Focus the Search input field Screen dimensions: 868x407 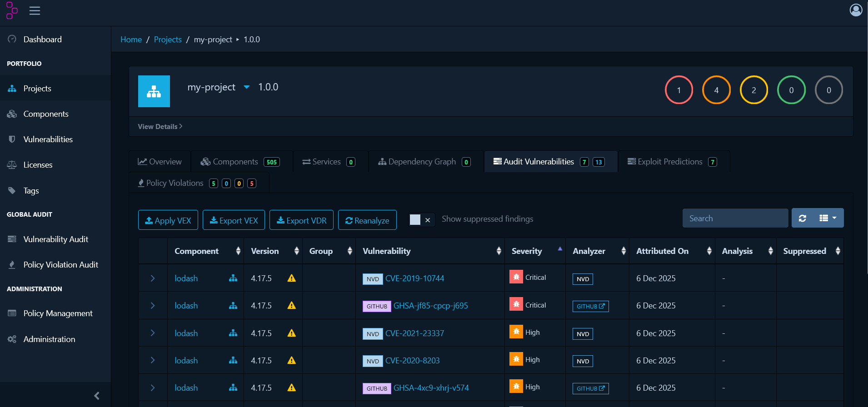click(735, 218)
